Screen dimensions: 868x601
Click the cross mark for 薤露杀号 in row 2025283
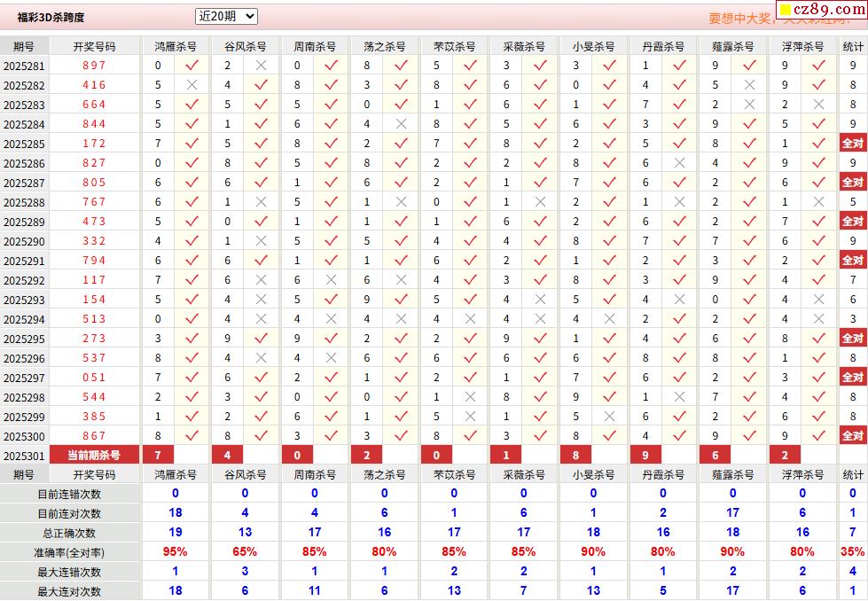click(749, 104)
